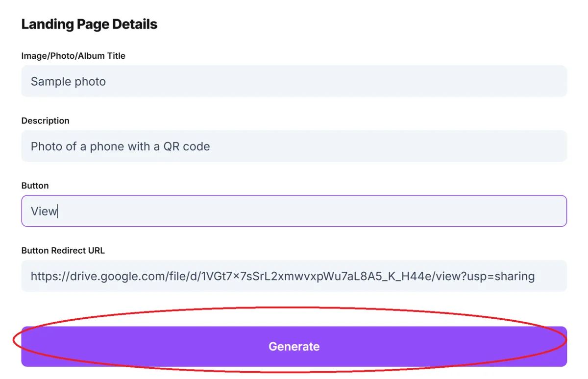Click the 'Button' field label
Image resolution: width=588 pixels, height=379 pixels.
point(35,185)
